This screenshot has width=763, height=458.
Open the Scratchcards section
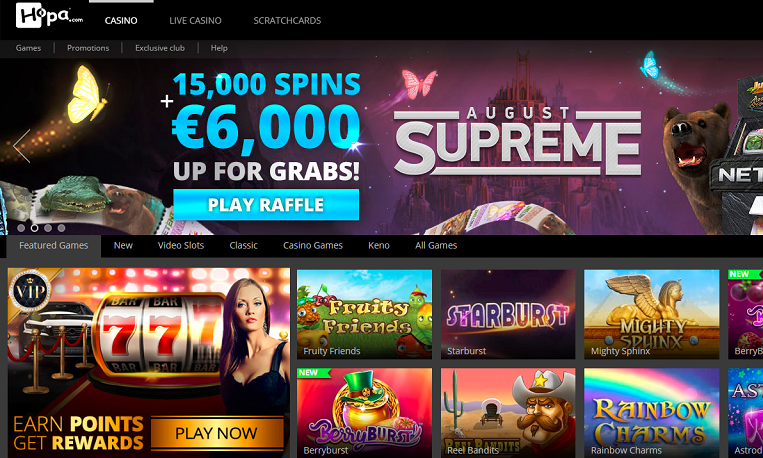coord(287,20)
